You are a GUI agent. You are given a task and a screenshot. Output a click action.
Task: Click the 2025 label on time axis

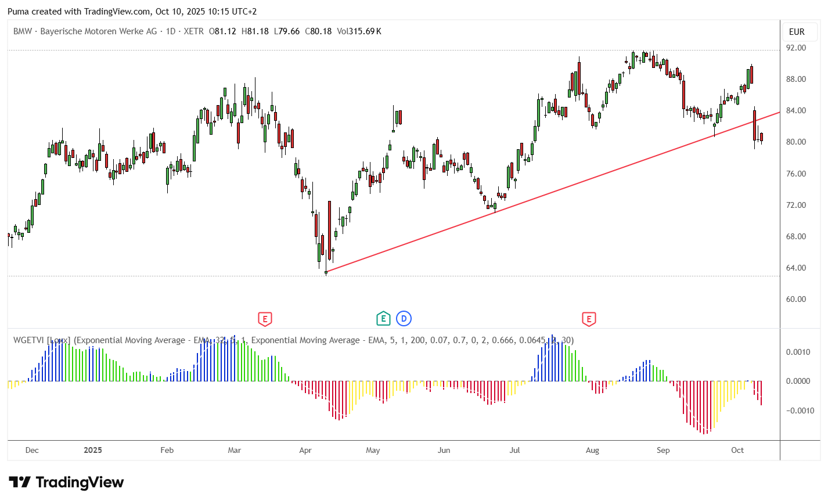tap(93, 450)
